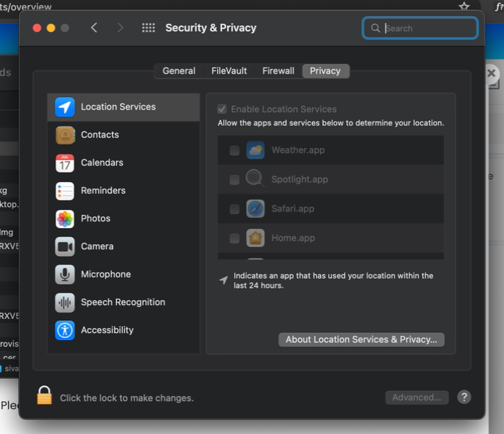Click the Home.app house icon

point(255,238)
